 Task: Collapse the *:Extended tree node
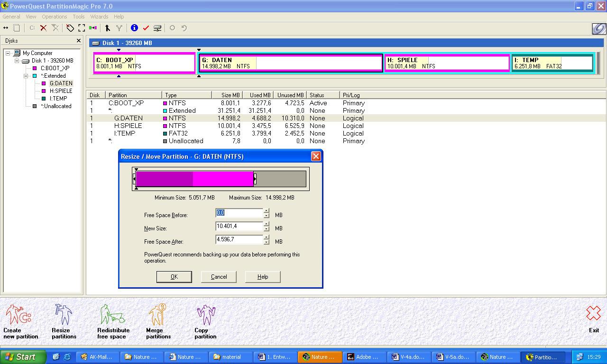coord(26,76)
